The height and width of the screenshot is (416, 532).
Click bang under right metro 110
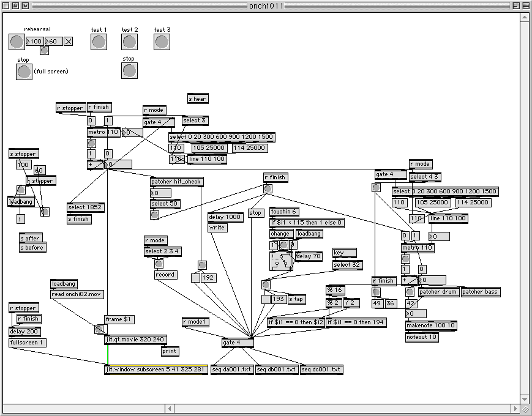coord(405,259)
